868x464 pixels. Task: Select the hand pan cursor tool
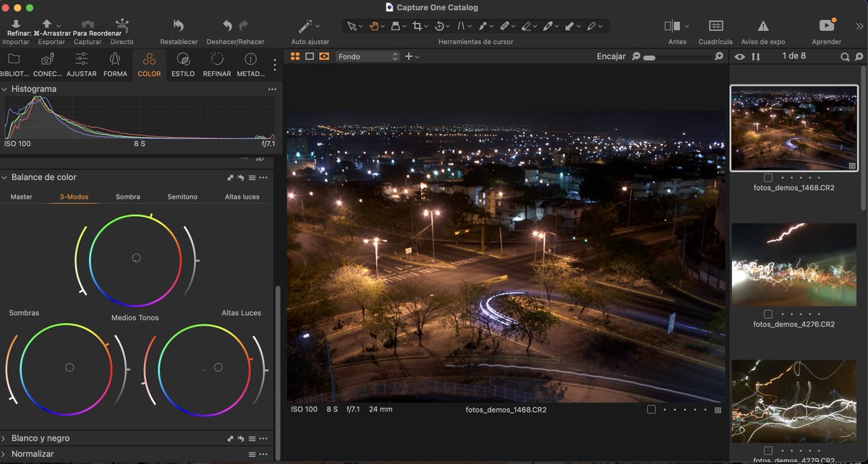374,26
